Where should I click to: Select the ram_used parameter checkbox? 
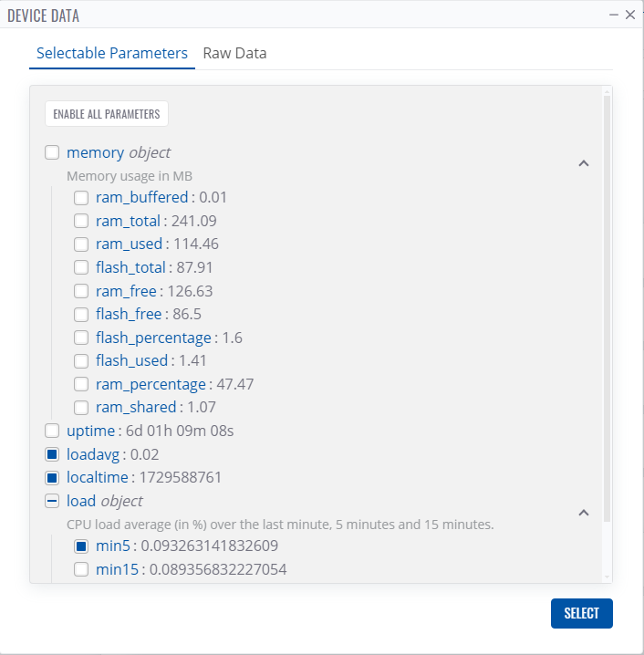tap(81, 244)
